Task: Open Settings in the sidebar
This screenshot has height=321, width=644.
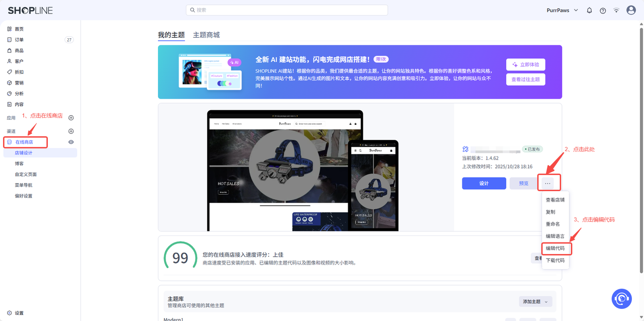Action: (x=19, y=313)
